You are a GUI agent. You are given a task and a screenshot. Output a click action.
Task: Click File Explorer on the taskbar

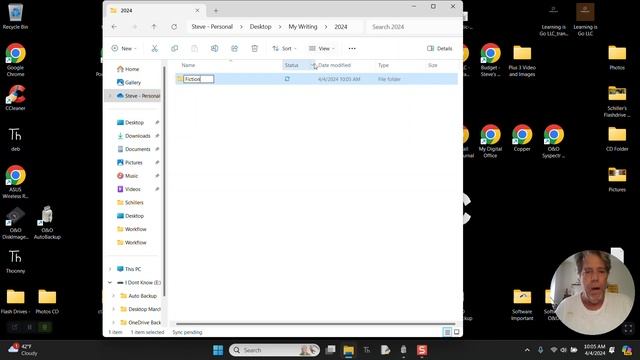click(x=349, y=350)
